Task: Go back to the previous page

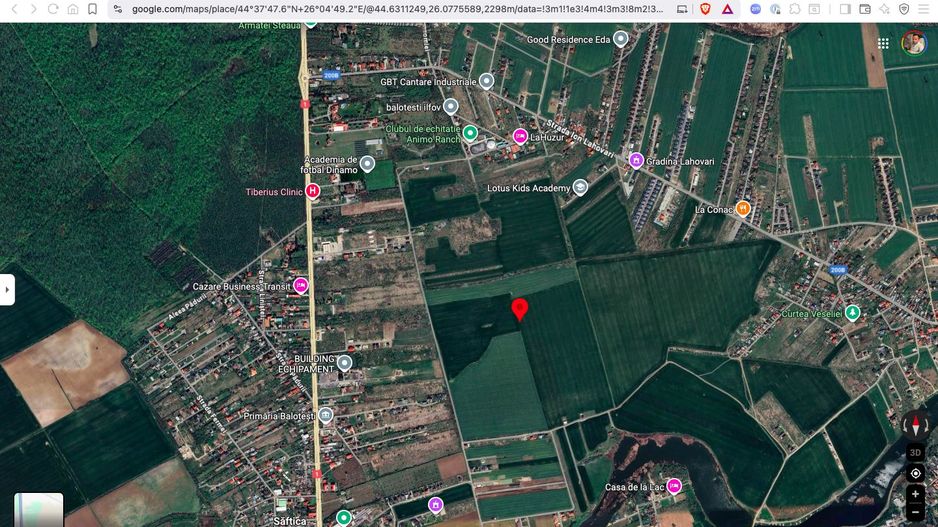Action: pyautogui.click(x=14, y=9)
